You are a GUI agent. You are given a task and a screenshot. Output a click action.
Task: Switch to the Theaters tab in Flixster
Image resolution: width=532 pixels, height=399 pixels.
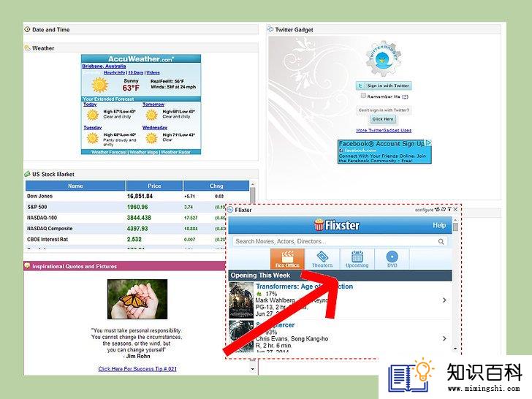pos(322,259)
